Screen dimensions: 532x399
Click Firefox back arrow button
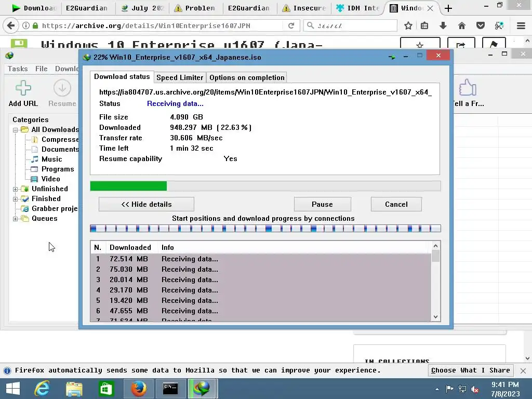(x=11, y=26)
